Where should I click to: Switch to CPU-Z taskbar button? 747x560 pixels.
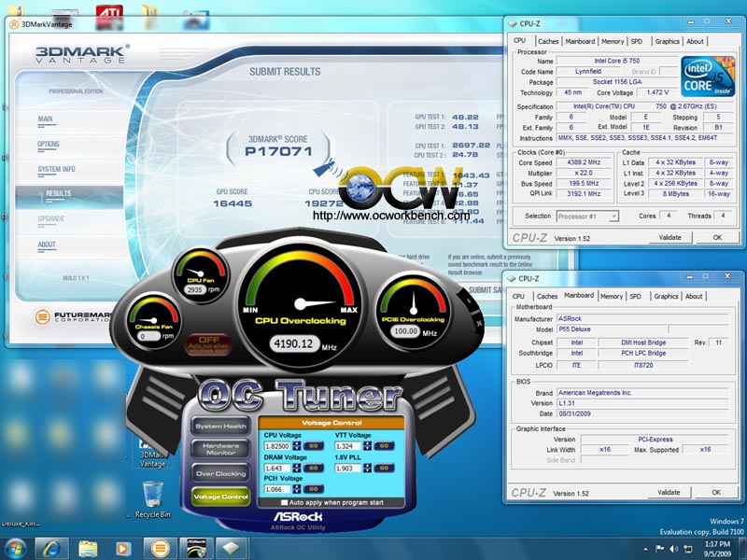(232, 549)
